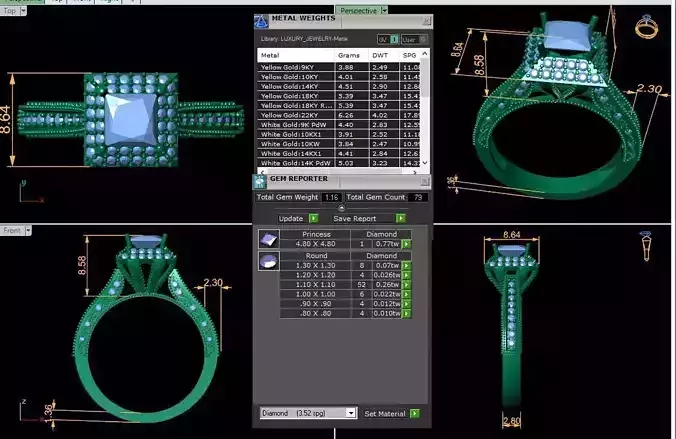The height and width of the screenshot is (439, 676).
Task: Select the White Gold:9K PdW row
Action: point(339,125)
